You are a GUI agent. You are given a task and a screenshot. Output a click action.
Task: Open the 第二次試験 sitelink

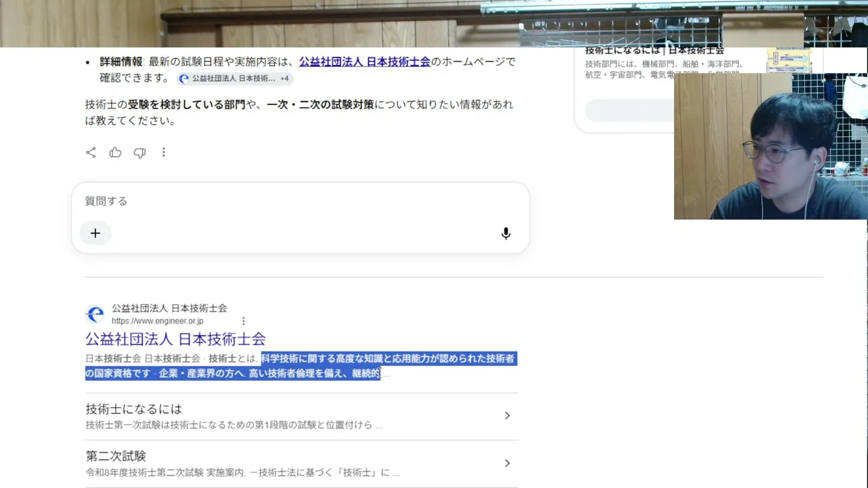116,456
